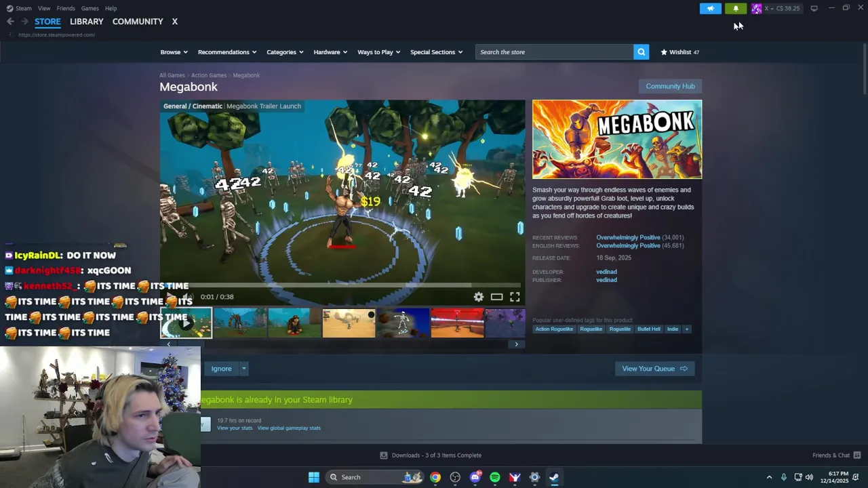
Task: Focus the Search the store field
Action: tap(555, 52)
